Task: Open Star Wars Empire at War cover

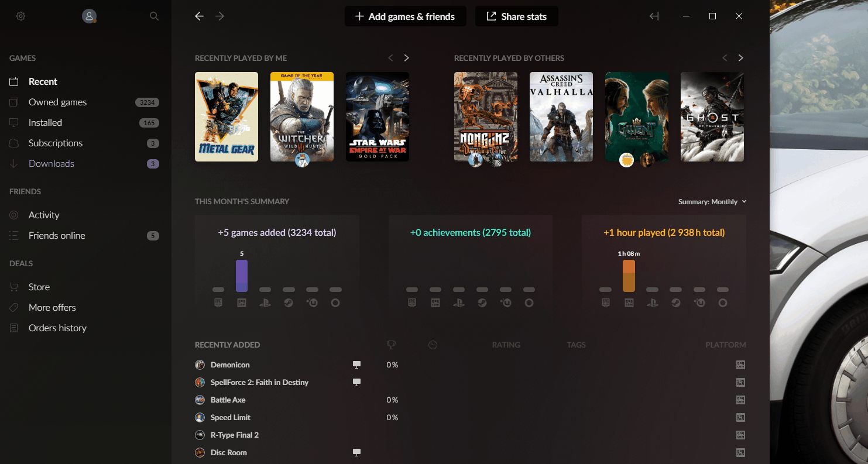Action: pyautogui.click(x=378, y=116)
